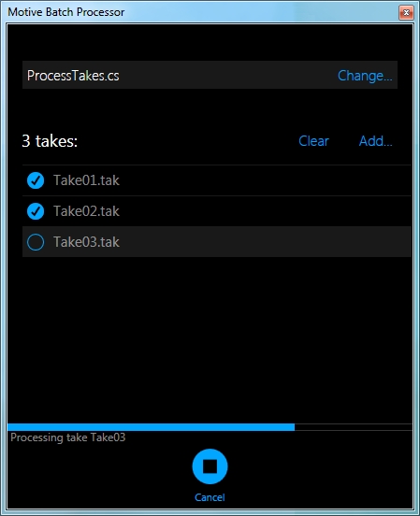The image size is (420, 516).
Task: Click the Motive Batch Processor title bar text
Action: coord(65,12)
